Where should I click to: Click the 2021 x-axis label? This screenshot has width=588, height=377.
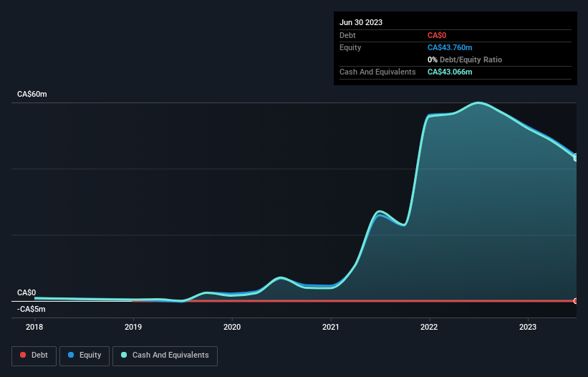pos(330,327)
